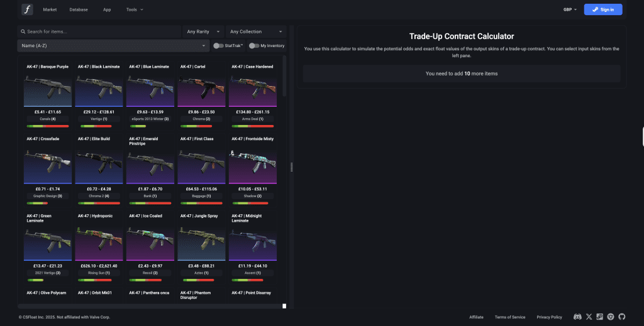Open the X (Twitter) icon in footer
The width and height of the screenshot is (644, 326).
click(589, 317)
